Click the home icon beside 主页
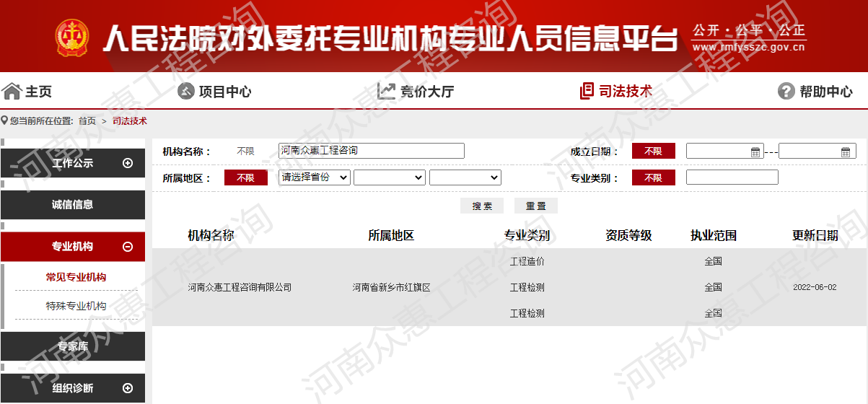Screen dimensions: 868x404 coord(12,92)
